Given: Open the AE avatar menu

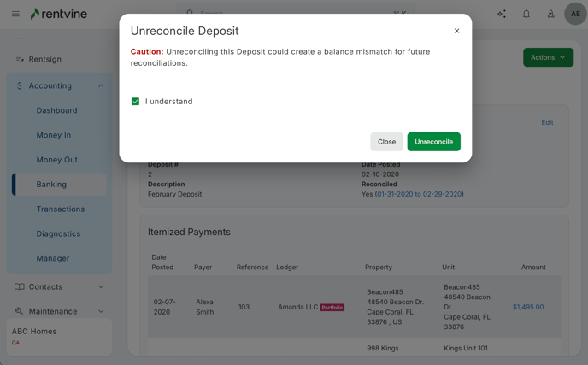Looking at the screenshot, I should (575, 14).
